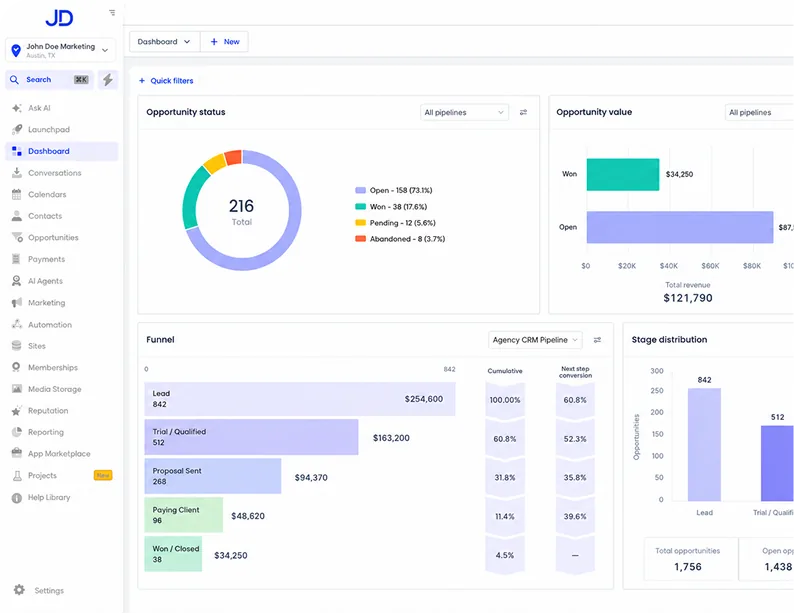Screen dimensions: 794x614
Task: Click the Reputation star icon
Action: tap(17, 411)
